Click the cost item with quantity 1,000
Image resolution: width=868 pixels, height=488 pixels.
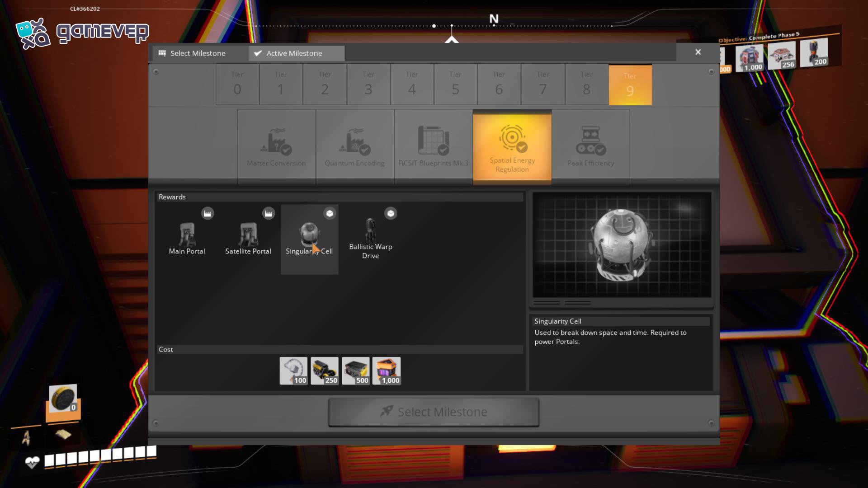(387, 371)
